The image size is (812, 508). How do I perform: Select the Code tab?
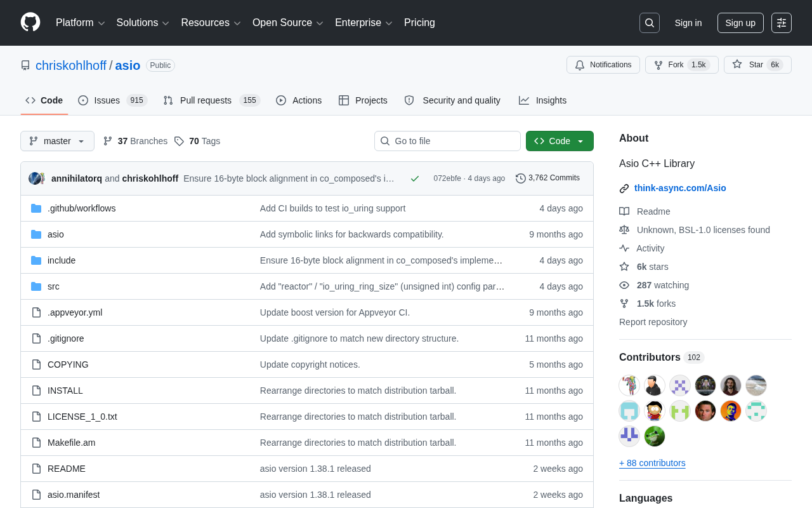click(44, 100)
